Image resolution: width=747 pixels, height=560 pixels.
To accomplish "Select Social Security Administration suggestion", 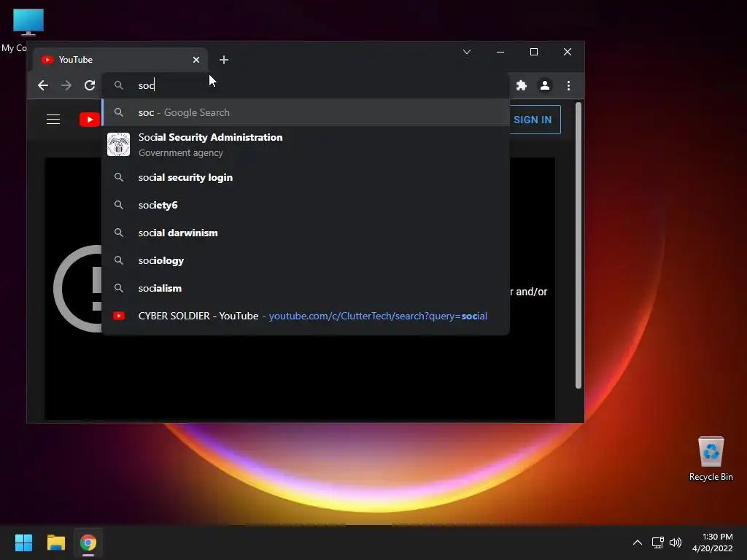I will point(306,144).
